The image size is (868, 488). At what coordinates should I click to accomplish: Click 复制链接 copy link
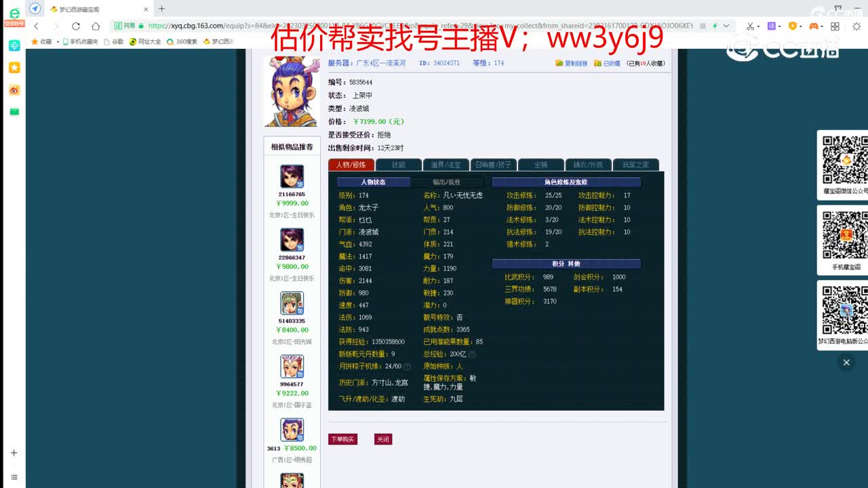572,63
